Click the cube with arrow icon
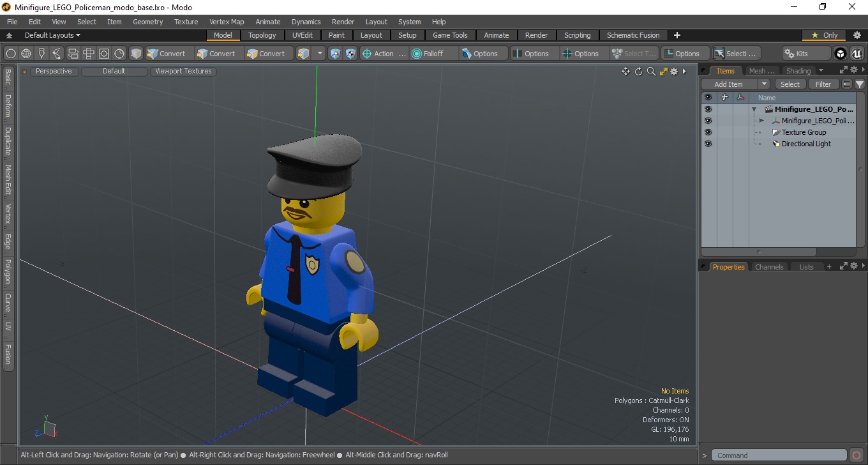 point(304,54)
